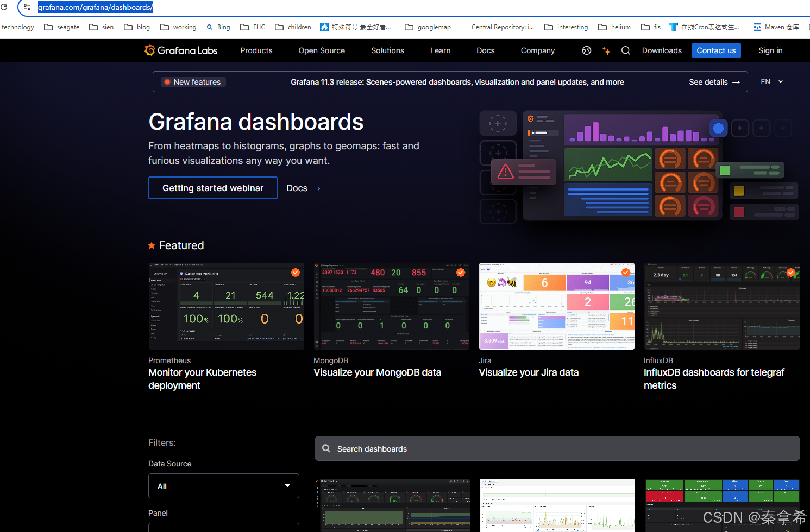Open the Company menu
810x532 pixels.
[x=538, y=50]
